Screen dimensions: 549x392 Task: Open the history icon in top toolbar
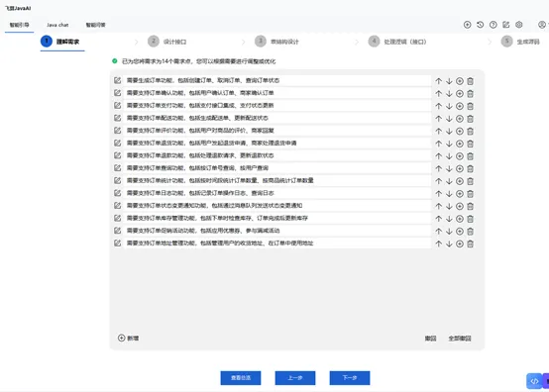click(x=480, y=25)
